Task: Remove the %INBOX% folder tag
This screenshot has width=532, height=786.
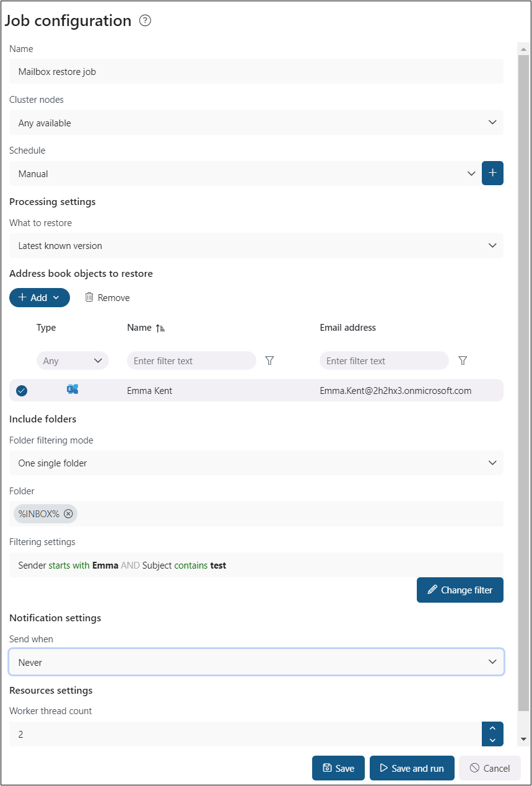Action: [68, 513]
